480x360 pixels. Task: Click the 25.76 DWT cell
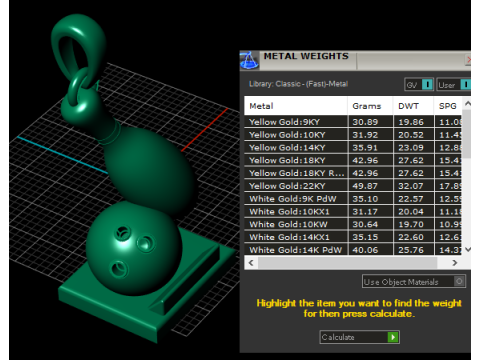413,250
